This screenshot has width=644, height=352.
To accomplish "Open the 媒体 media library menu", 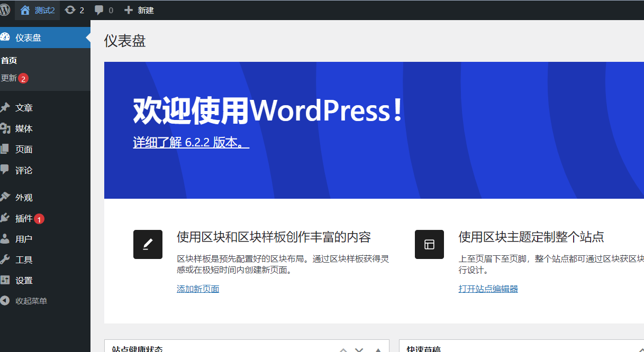I will coord(24,129).
